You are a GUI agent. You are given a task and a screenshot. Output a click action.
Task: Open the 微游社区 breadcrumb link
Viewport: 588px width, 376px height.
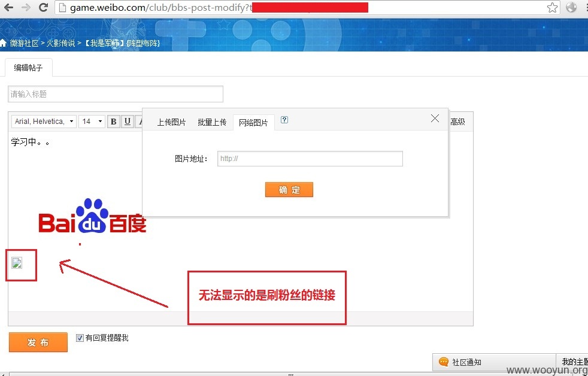25,43
